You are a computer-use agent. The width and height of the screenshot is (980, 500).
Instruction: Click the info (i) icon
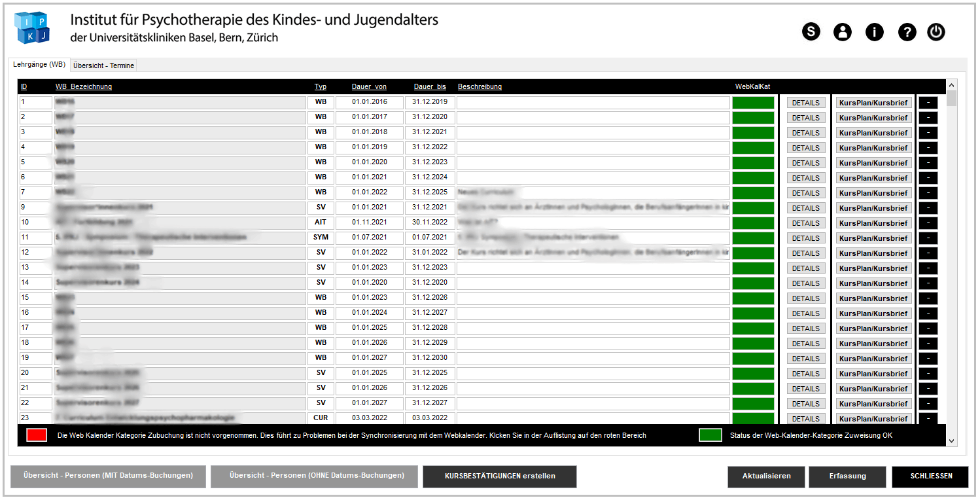coord(875,31)
